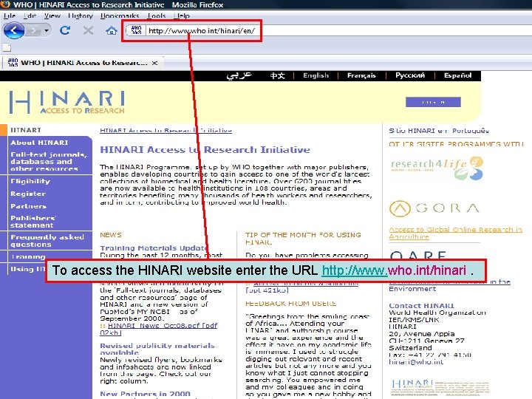Open Access to Global Online Research in Agriculture
The width and height of the screenshot is (532, 399).
click(455, 233)
